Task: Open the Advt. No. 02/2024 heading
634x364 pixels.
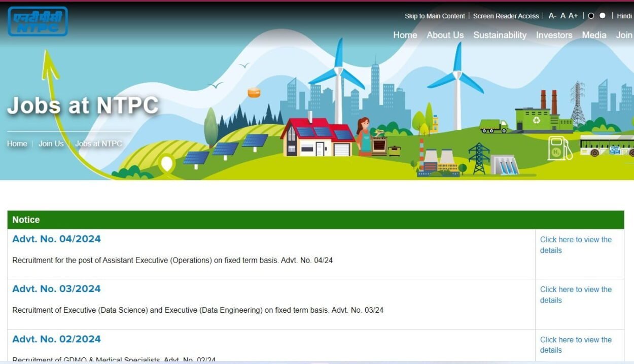Action: point(56,339)
